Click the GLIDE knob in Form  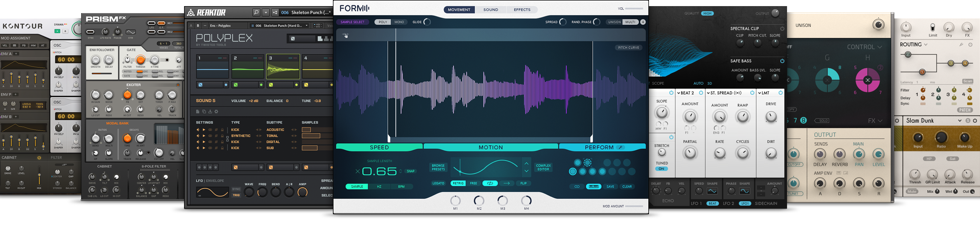[x=427, y=22]
